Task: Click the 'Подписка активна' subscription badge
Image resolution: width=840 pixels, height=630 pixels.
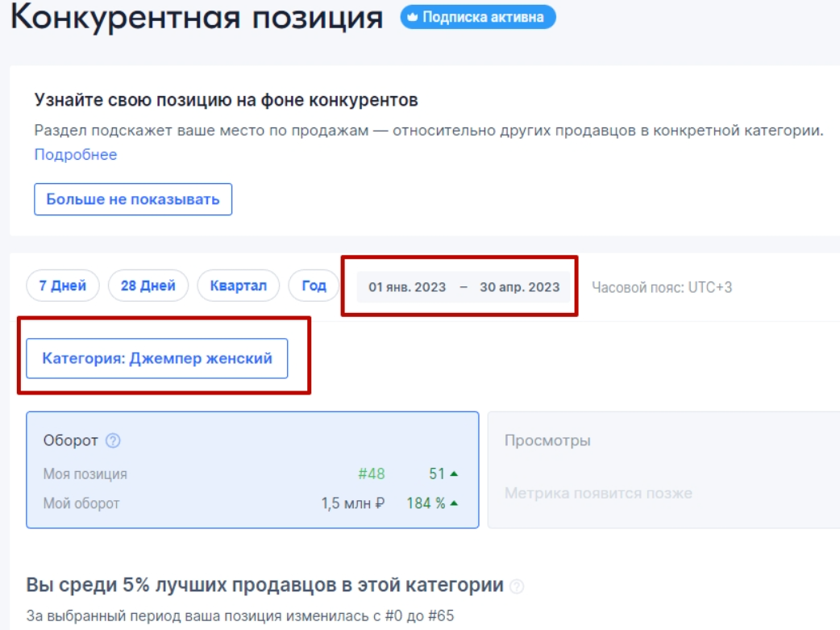Action: [x=478, y=17]
